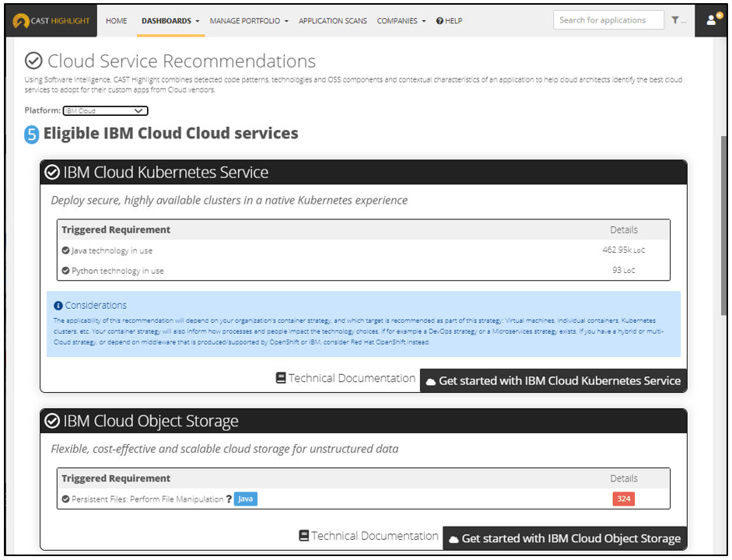The width and height of the screenshot is (732, 560).
Task: Open the APPLICATION SCANS menu item
Action: click(332, 21)
